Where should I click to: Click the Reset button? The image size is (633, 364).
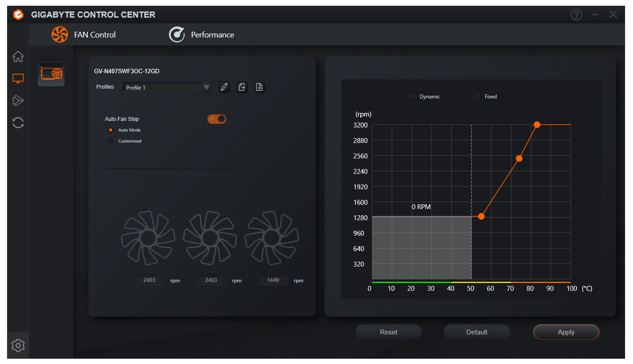389,332
